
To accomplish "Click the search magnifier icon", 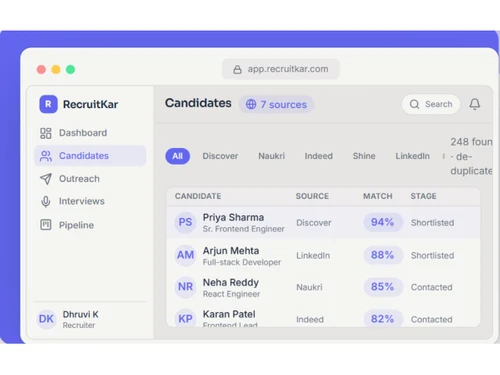I will (414, 104).
